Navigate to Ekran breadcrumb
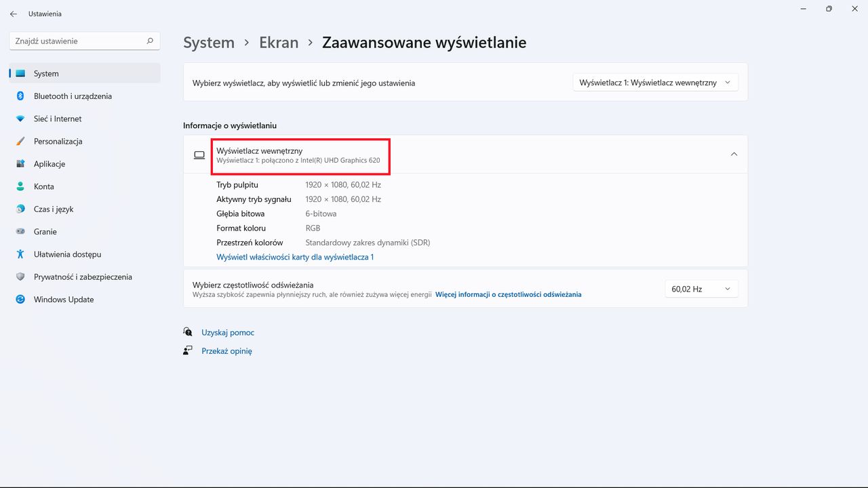868x488 pixels. 279,42
